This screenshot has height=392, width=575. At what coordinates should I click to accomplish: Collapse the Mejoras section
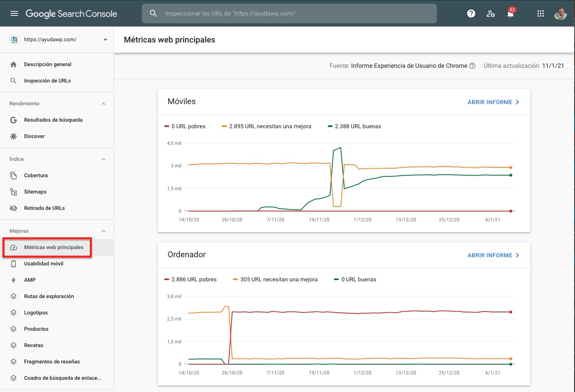tap(103, 231)
